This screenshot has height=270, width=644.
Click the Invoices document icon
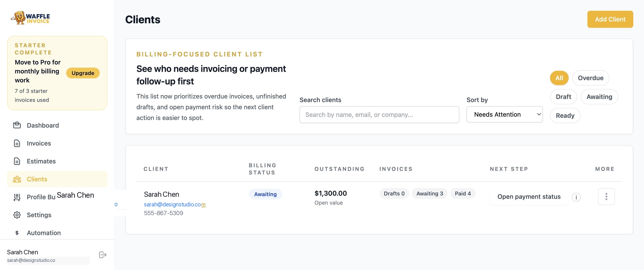click(x=17, y=143)
